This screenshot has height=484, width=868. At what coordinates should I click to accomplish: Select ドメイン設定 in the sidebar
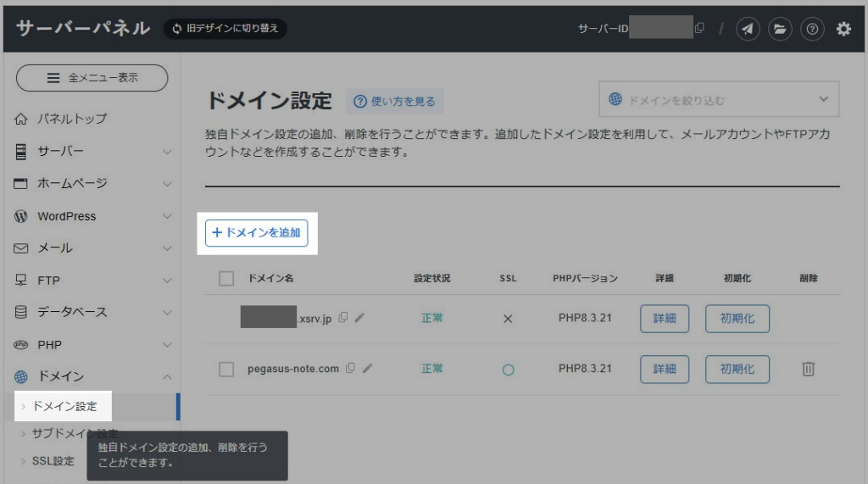pos(64,406)
